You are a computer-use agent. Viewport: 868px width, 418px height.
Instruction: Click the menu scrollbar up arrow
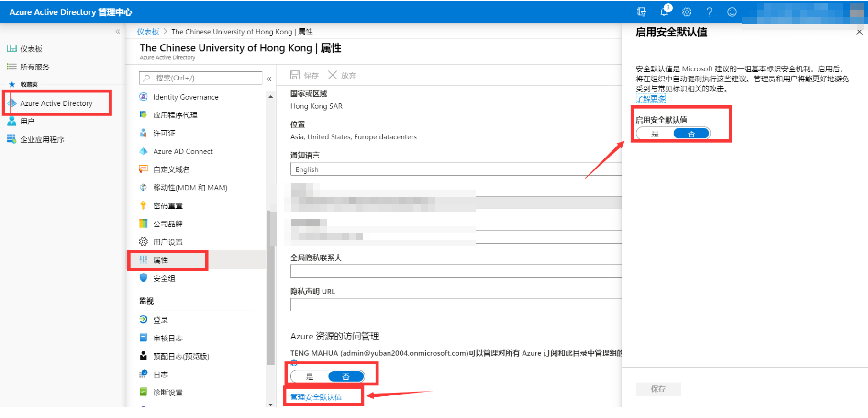[x=271, y=97]
